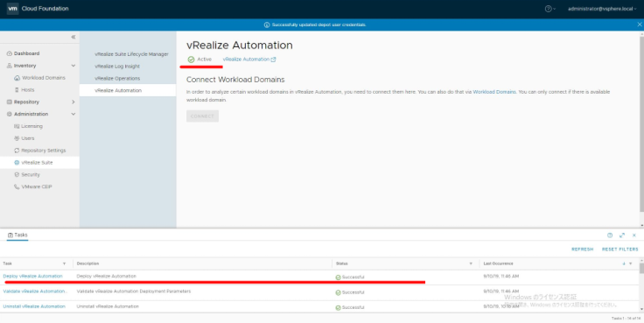The width and height of the screenshot is (644, 323).
Task: Open the Task column filter
Action: point(64,263)
